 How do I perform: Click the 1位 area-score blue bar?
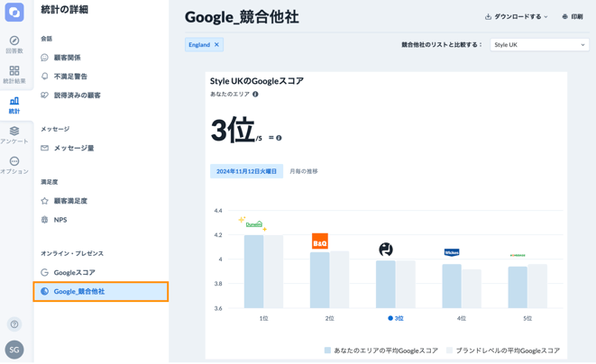253,272
